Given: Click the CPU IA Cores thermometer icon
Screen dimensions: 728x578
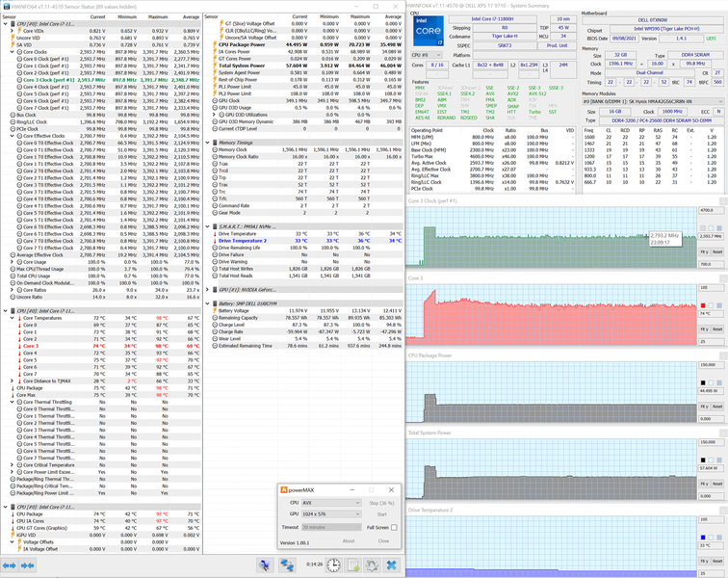Looking at the screenshot, I should pos(13,521).
